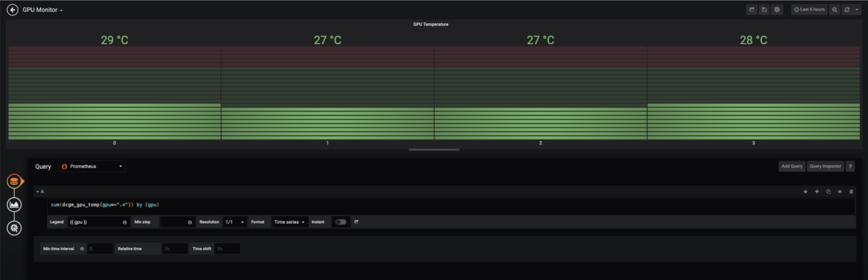
Task: Click the 28 °C value for GPU 3
Action: [753, 40]
